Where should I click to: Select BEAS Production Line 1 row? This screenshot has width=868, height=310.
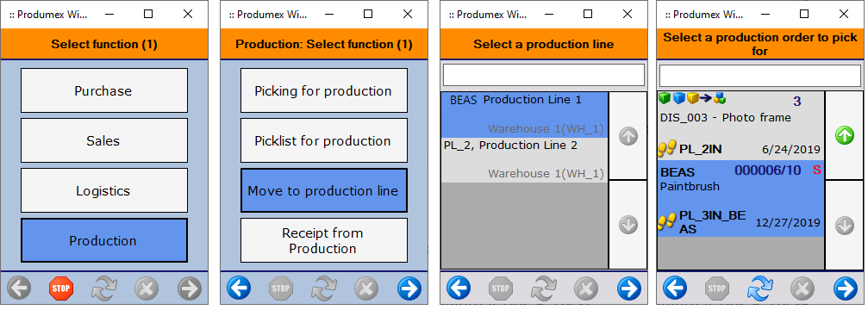pos(524,115)
